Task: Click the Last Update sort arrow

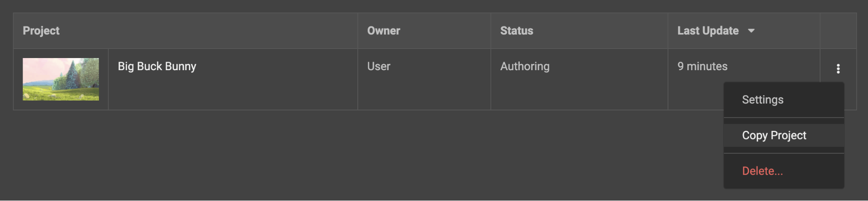Action: point(751,31)
